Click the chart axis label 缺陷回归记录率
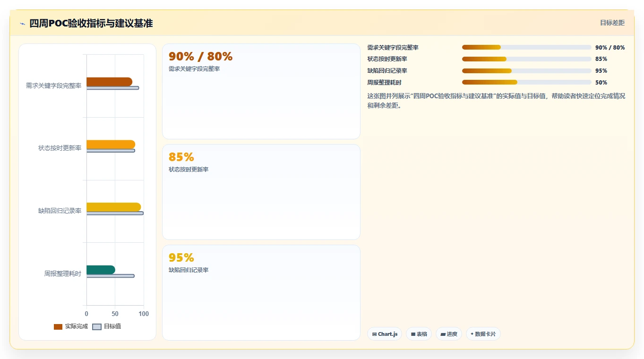This screenshot has height=359, width=644. [x=60, y=211]
